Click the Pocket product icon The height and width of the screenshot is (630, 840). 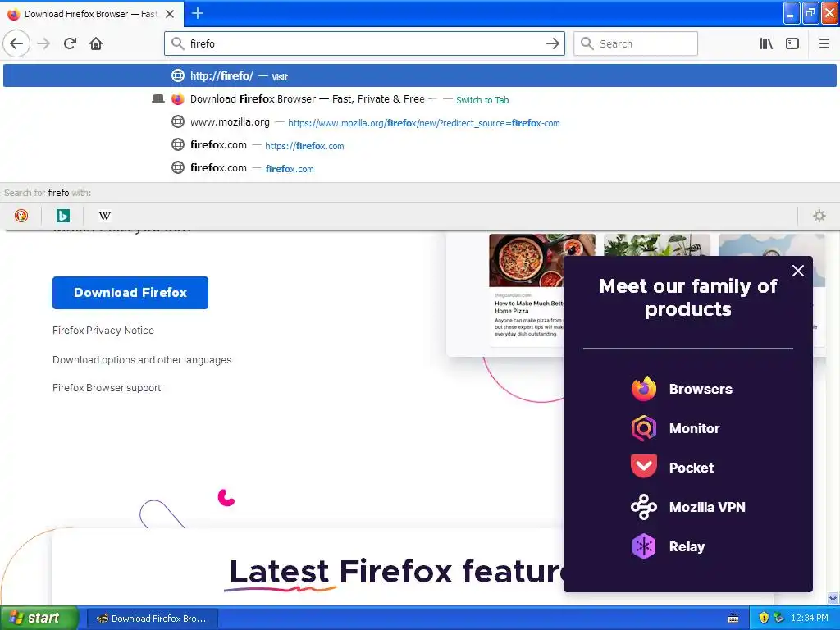643,467
